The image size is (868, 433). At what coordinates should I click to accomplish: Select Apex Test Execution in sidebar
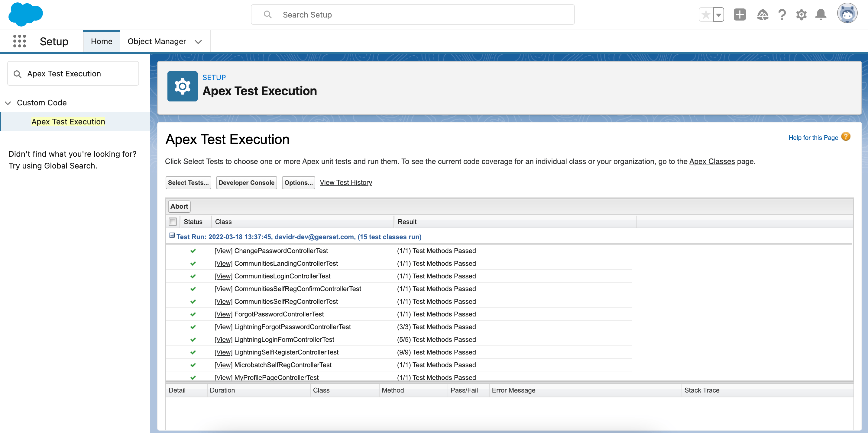pos(68,122)
